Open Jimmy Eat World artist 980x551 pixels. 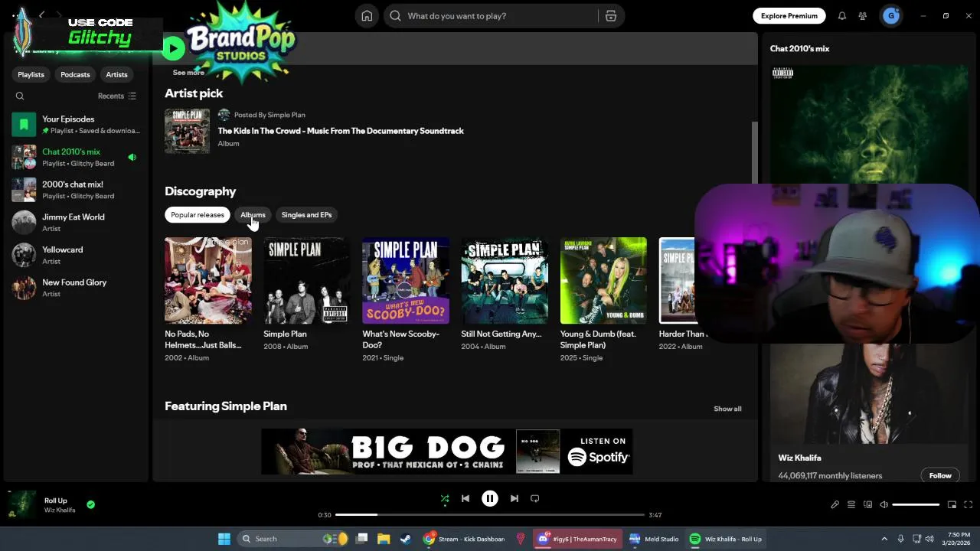pos(76,223)
